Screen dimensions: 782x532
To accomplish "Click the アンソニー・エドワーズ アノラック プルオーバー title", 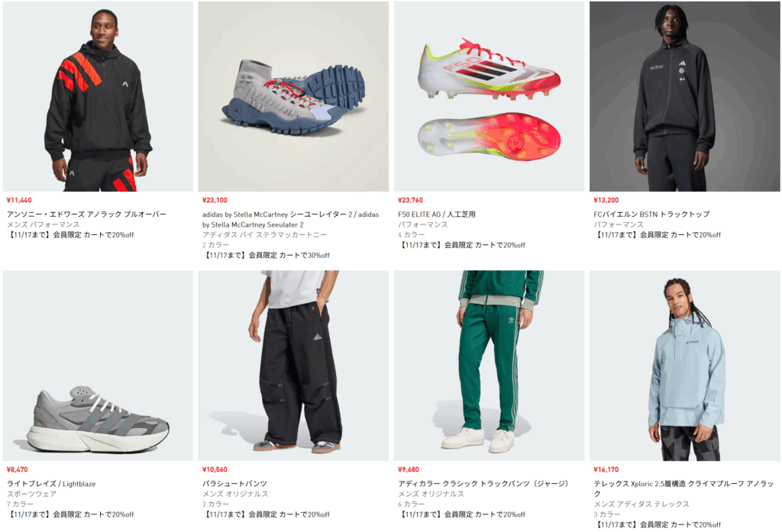I will tap(87, 214).
